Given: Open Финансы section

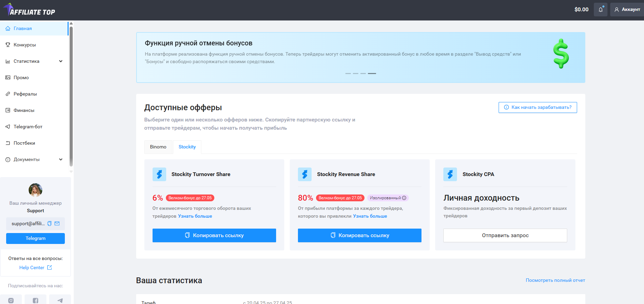Looking at the screenshot, I should tap(34, 110).
